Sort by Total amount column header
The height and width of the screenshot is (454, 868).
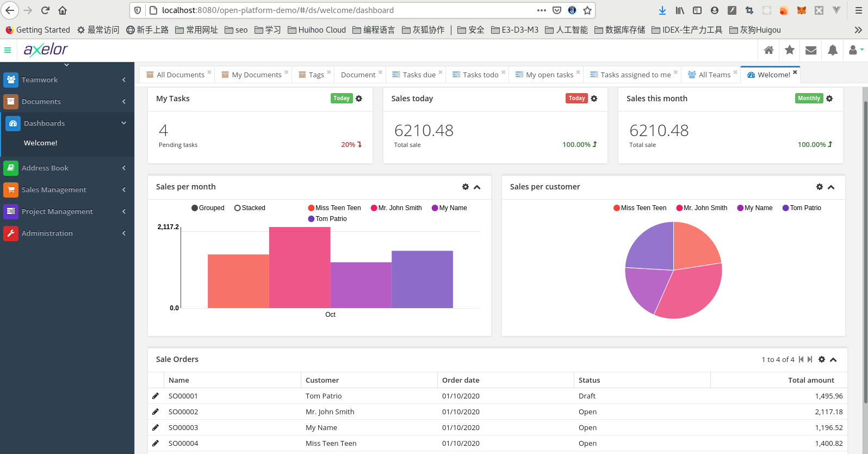click(810, 381)
